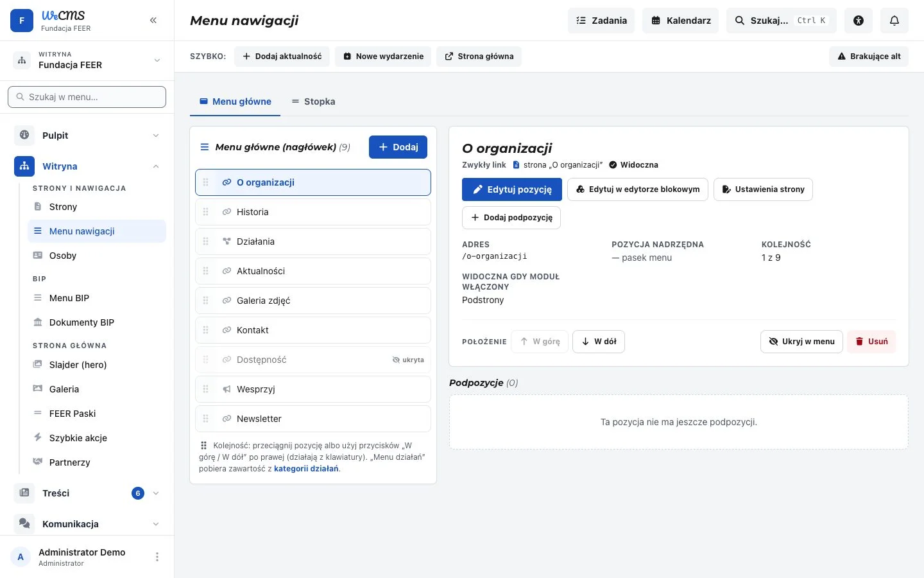Open Partnerzy in sidebar

click(97, 462)
